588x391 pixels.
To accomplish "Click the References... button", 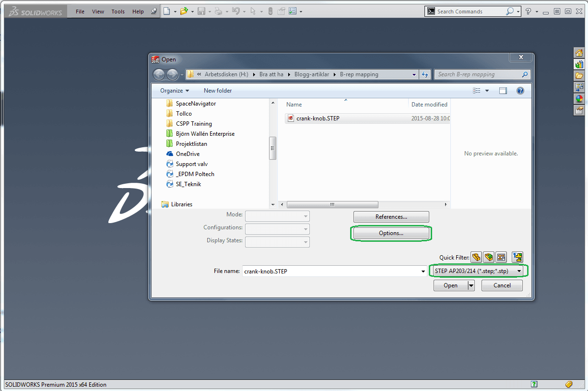I will click(x=391, y=217).
